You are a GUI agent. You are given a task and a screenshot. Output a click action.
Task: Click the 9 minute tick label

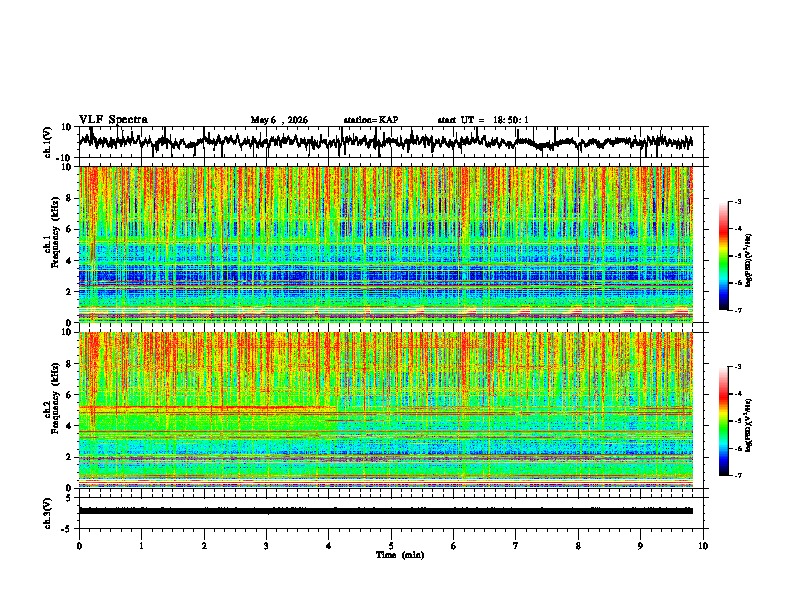640,546
